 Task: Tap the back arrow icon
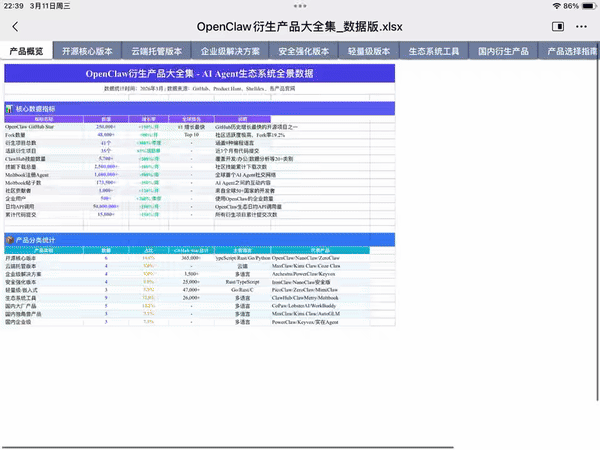tap(15, 27)
